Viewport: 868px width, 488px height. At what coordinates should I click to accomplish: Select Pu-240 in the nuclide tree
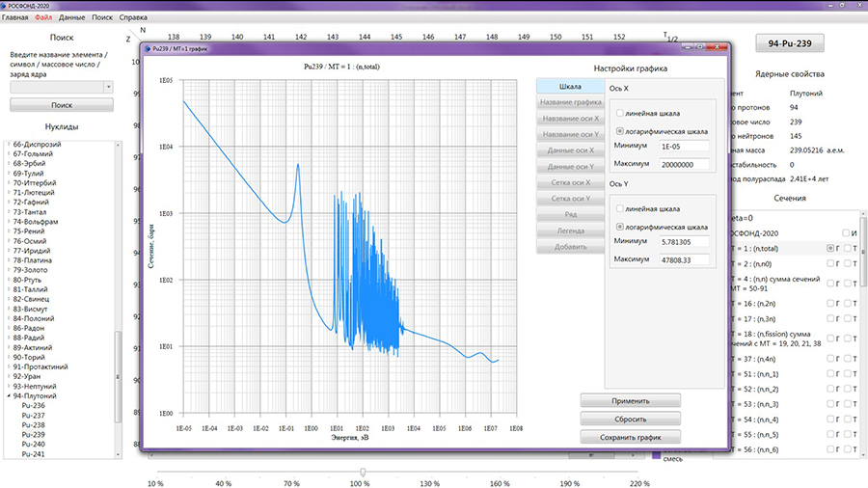[34, 444]
